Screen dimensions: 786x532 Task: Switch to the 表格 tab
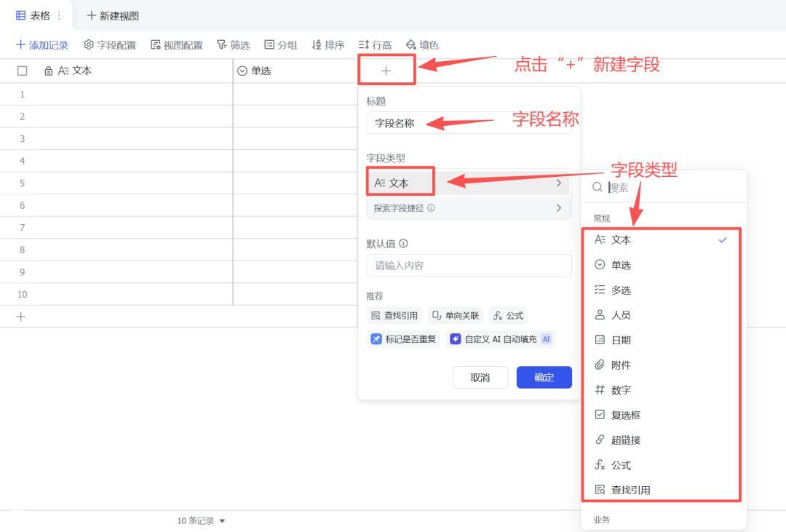34,15
